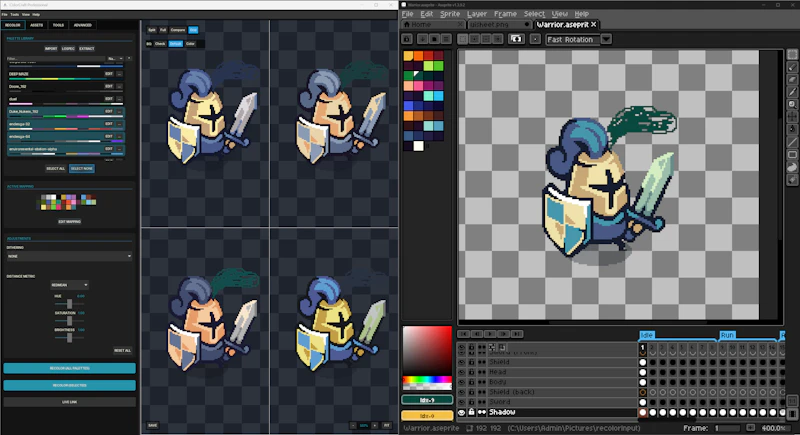The height and width of the screenshot is (435, 800).
Task: Click the IMPORT palette button
Action: pos(51,48)
